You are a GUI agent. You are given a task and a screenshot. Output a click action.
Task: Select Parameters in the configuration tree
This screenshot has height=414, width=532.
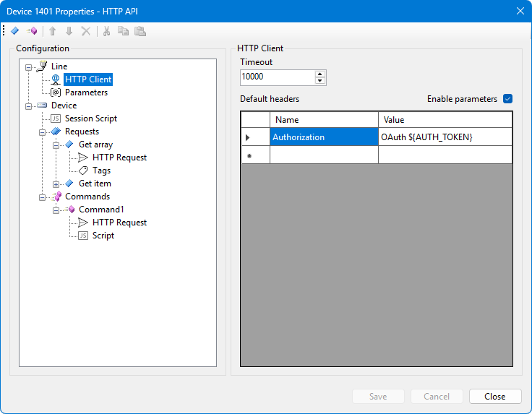coord(86,92)
